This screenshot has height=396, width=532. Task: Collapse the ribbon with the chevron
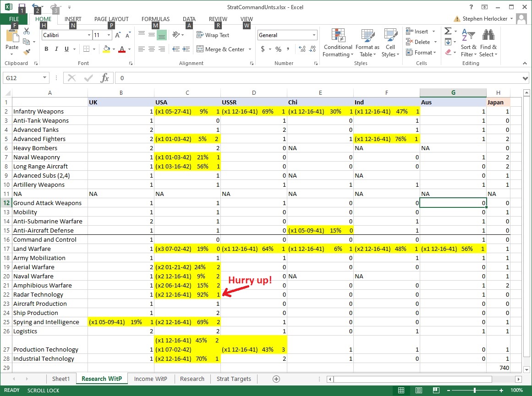tap(525, 63)
